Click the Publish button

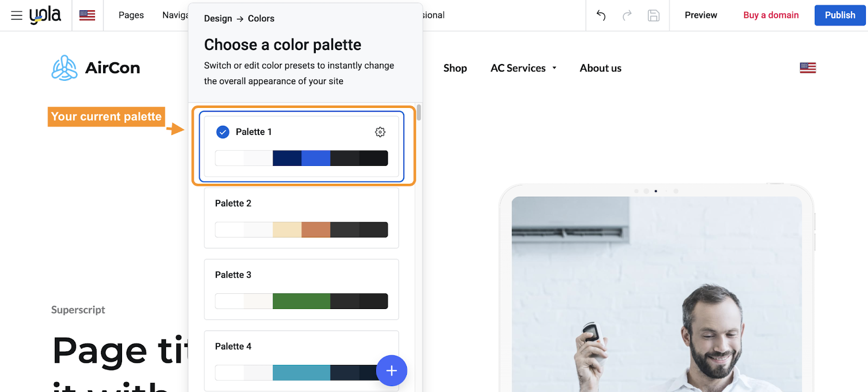840,15
